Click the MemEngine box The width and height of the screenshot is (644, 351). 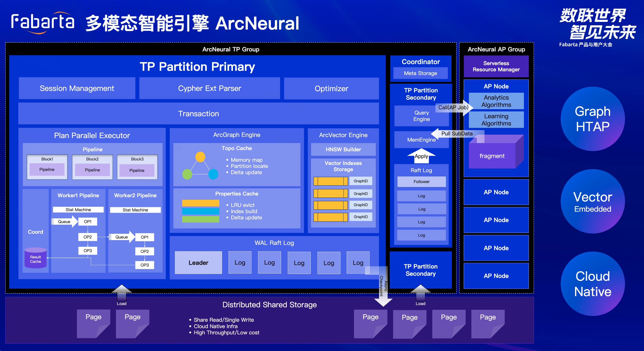tap(421, 140)
